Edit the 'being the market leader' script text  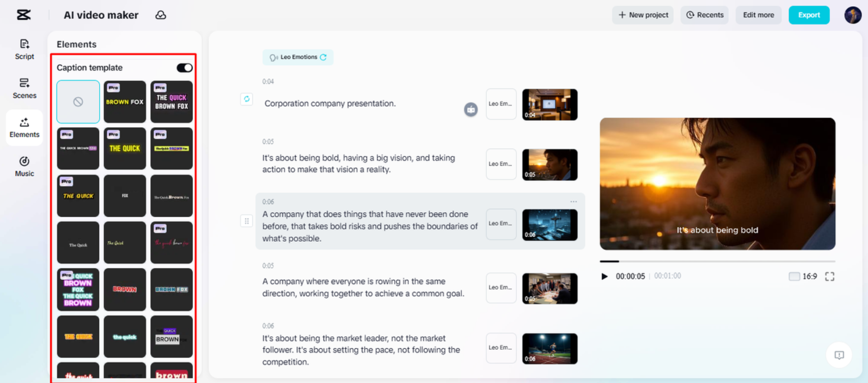pyautogui.click(x=361, y=350)
